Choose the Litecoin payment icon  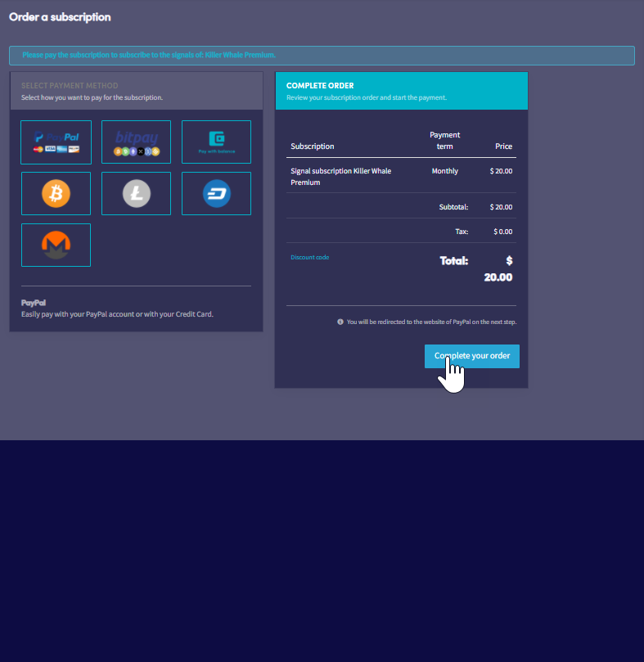[136, 194]
